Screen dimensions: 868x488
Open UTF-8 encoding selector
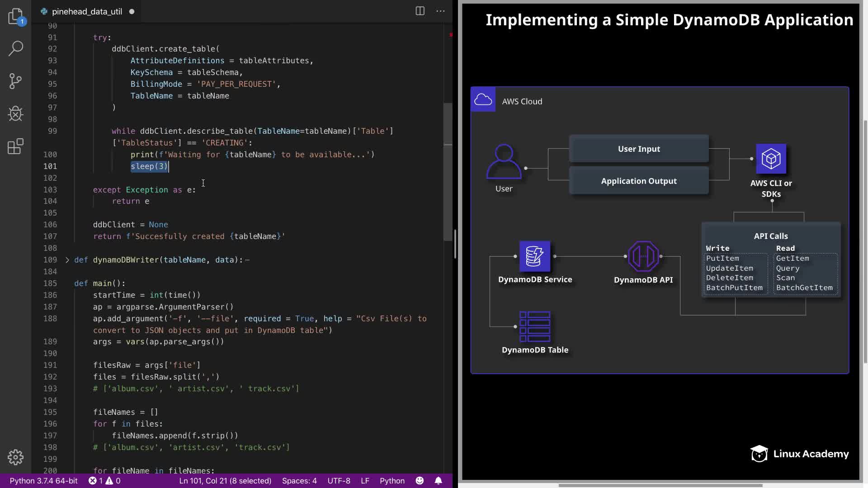(339, 481)
